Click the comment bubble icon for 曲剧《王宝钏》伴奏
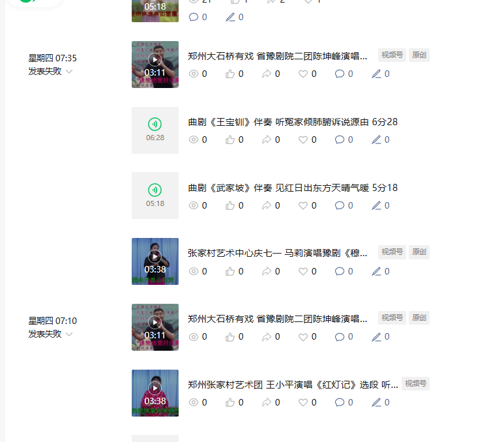Viewport: 504px width, 442px height. pyautogui.click(x=340, y=140)
